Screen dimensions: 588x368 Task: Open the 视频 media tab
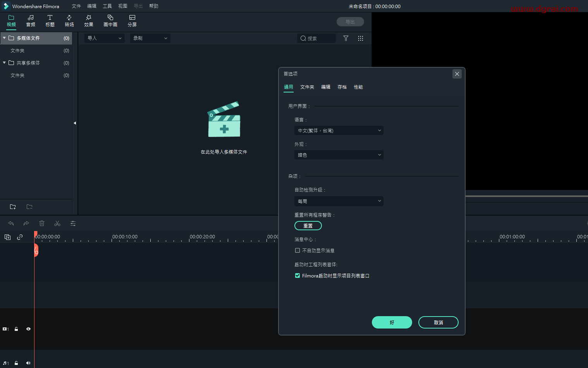pyautogui.click(x=11, y=21)
